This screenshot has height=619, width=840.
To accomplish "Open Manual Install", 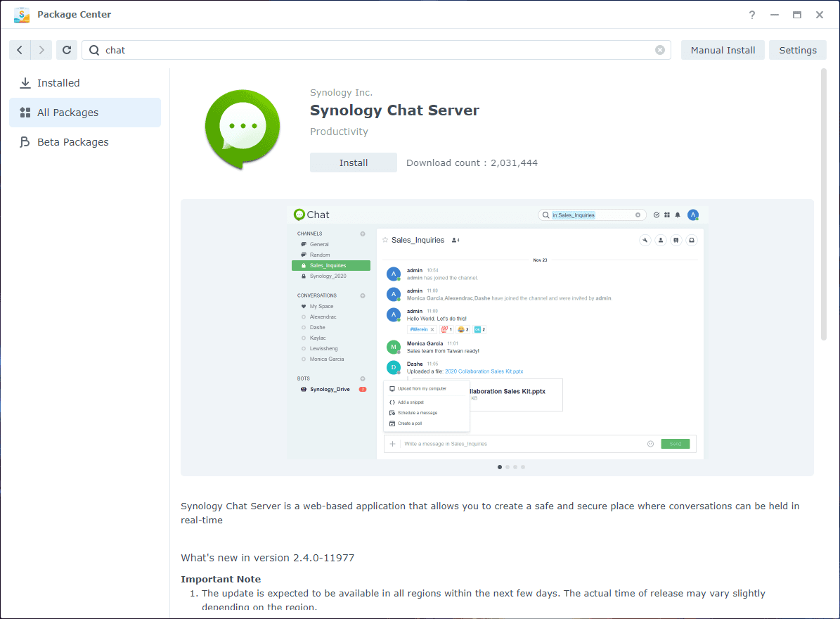I will click(x=723, y=50).
